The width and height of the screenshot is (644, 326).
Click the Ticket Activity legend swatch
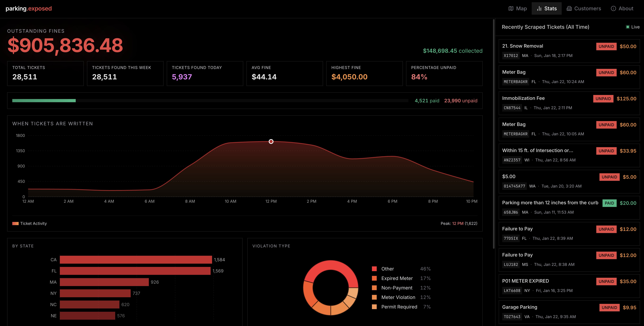tap(15, 223)
